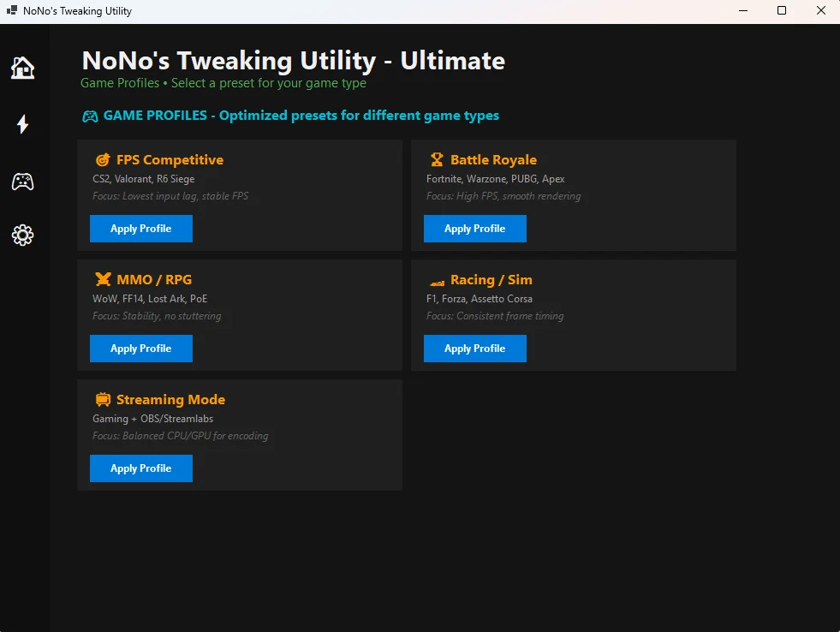This screenshot has width=840, height=632.
Task: Click the race car icon on Racing/Sim card
Action: click(437, 279)
